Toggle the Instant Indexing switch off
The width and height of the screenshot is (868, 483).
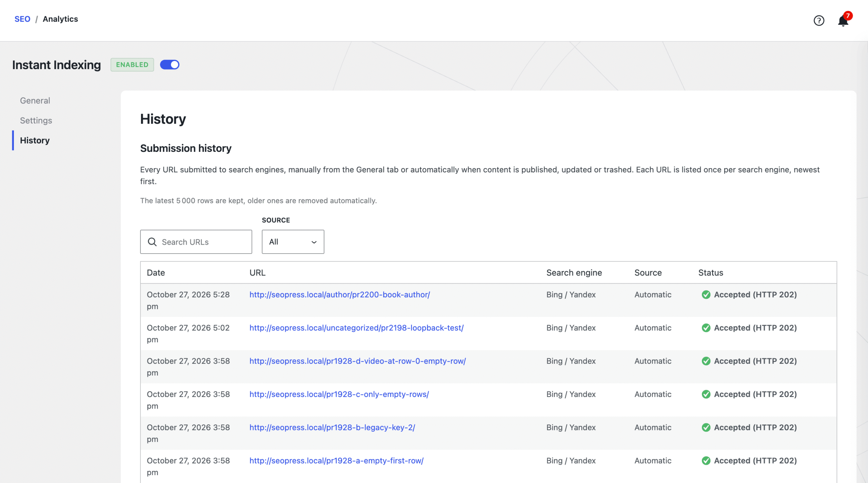[x=170, y=64]
